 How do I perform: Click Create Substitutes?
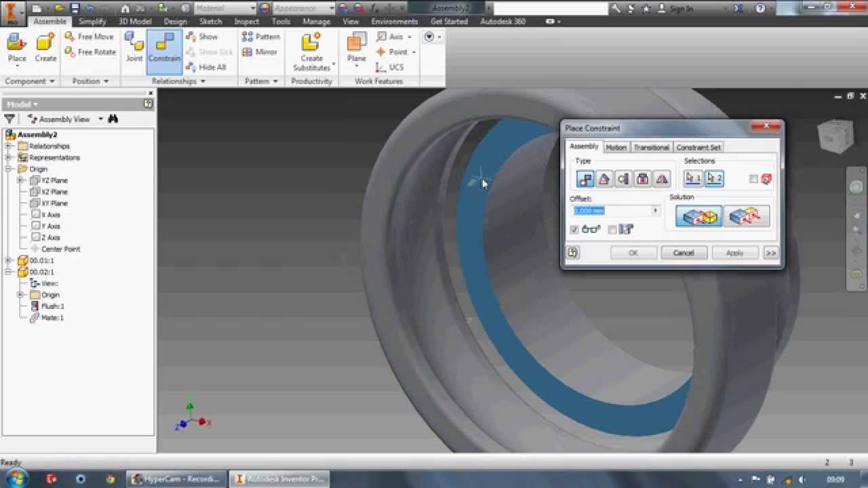(x=311, y=52)
